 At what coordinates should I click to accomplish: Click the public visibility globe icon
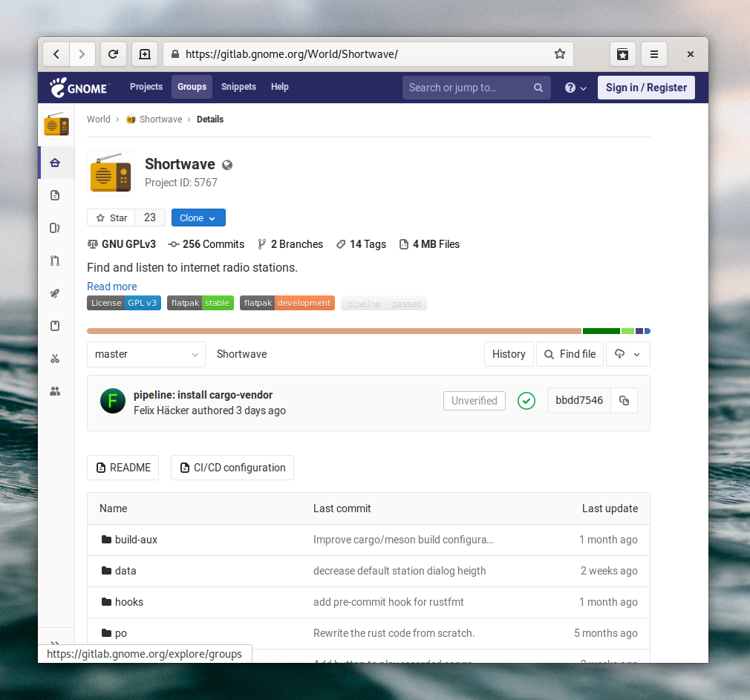pos(227,165)
